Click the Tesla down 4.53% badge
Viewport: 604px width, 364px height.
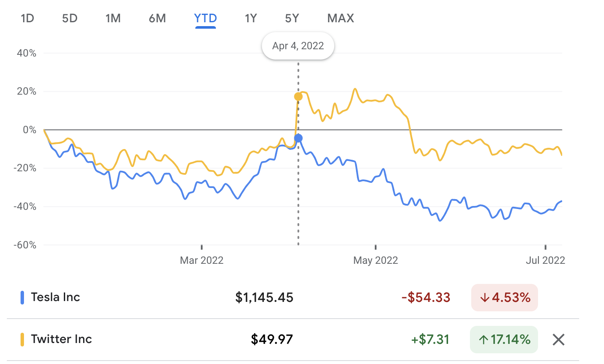[504, 298]
